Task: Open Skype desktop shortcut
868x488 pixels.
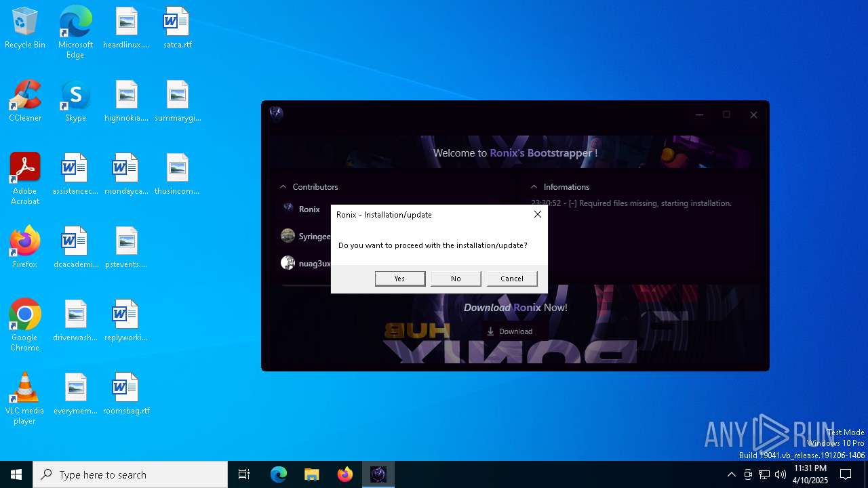Action: coord(75,102)
